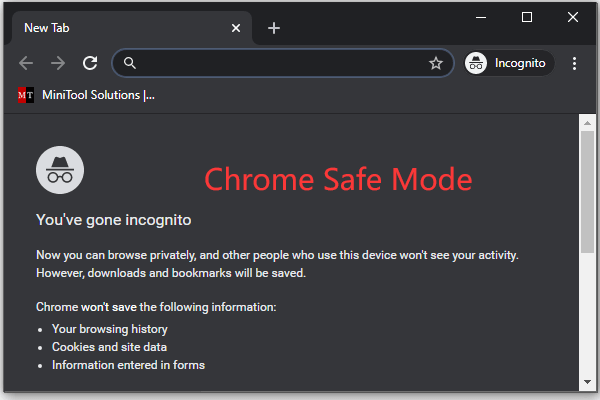Open a new tab with the plus button

[x=274, y=28]
